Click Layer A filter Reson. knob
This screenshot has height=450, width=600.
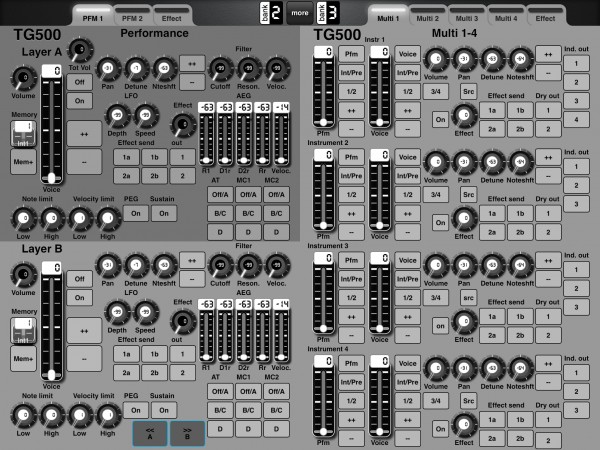click(x=248, y=69)
